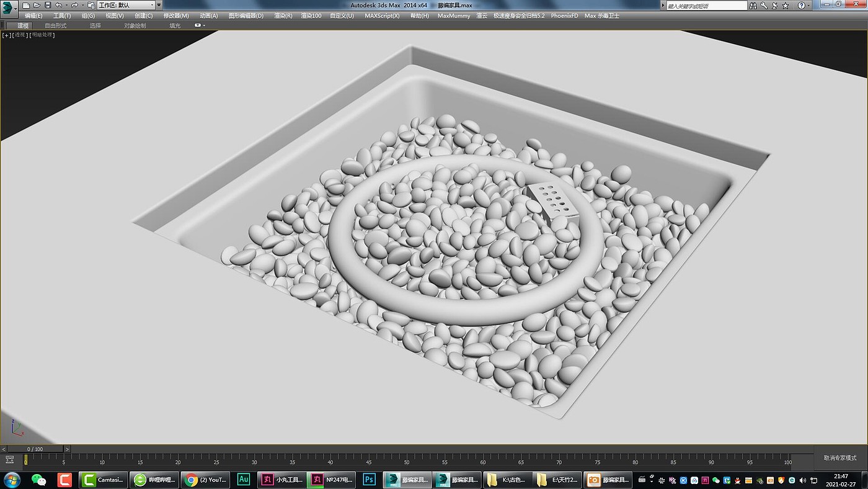Open the 工作区 workspace dropdown
The height and width of the screenshot is (489, 868).
pos(126,5)
